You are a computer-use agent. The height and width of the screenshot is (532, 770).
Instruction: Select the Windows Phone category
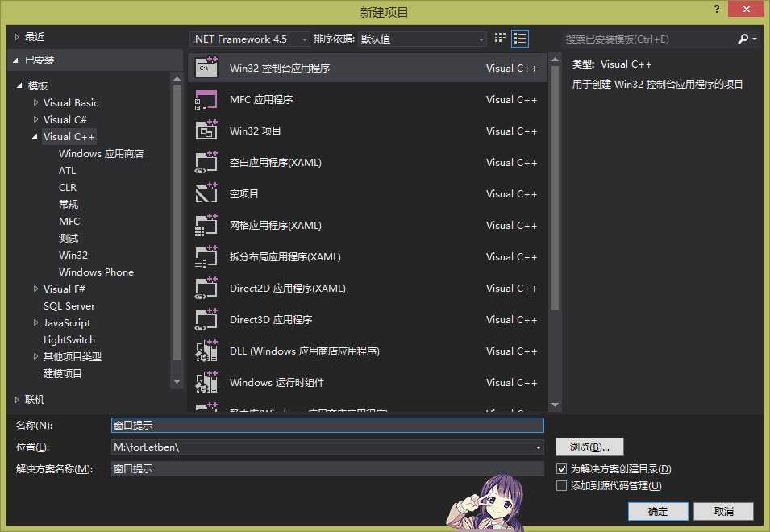coord(96,272)
